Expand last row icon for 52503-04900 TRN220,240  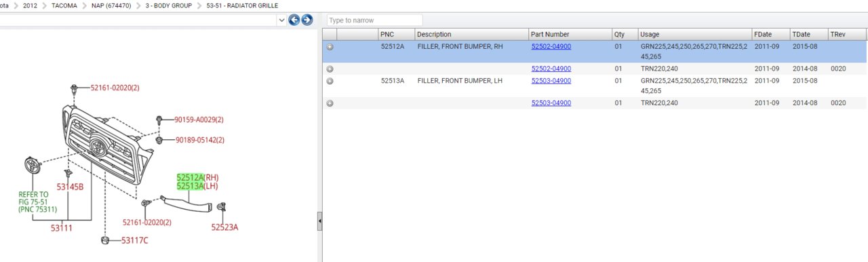point(330,103)
